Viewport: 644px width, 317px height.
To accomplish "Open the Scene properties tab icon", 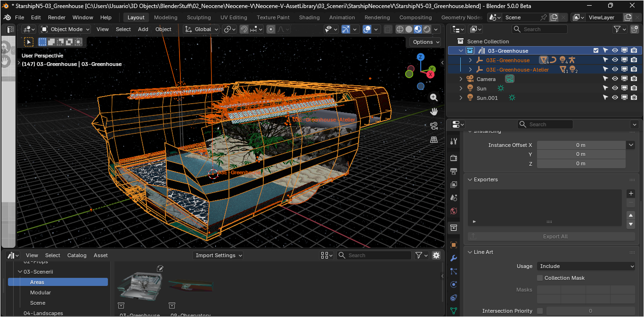I will click(454, 198).
